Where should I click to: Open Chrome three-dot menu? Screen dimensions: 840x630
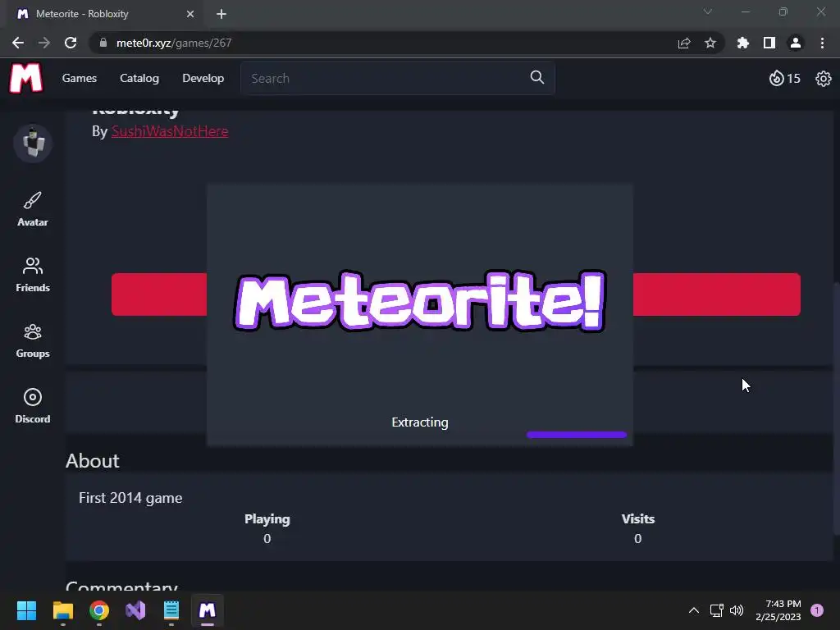click(x=822, y=43)
